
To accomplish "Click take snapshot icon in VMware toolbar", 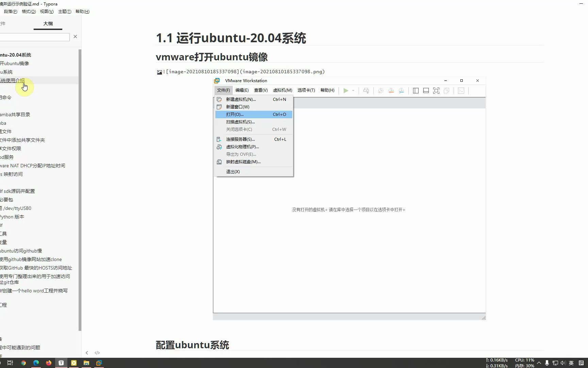I will (380, 91).
